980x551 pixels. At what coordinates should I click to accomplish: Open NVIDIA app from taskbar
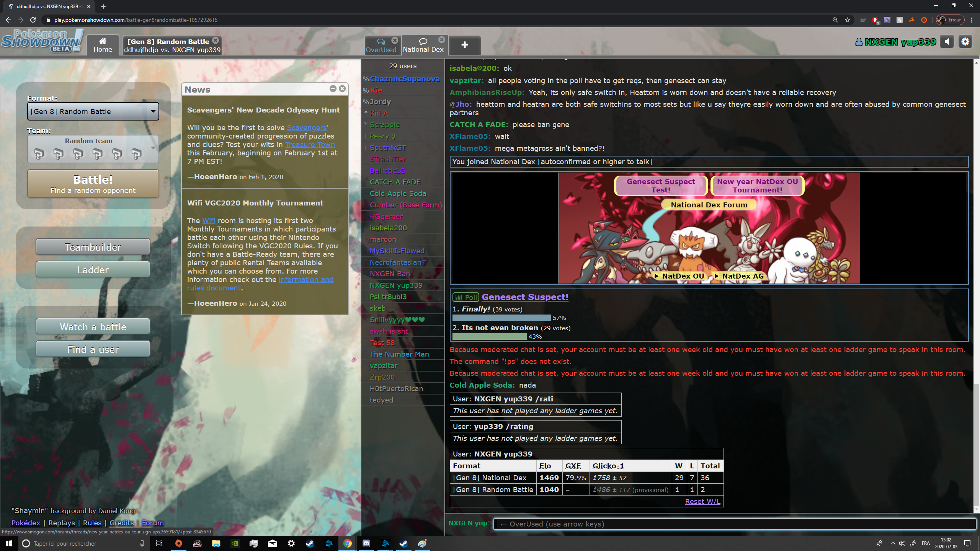tap(235, 543)
